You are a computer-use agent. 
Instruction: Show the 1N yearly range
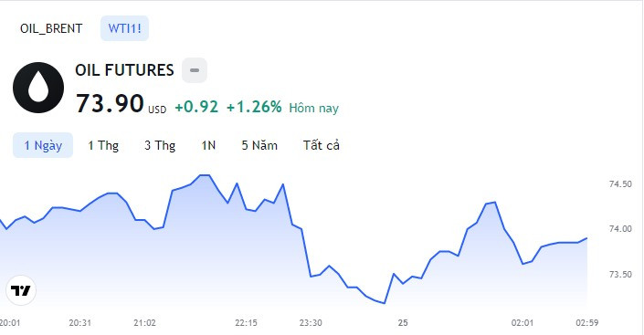pyautogui.click(x=208, y=145)
